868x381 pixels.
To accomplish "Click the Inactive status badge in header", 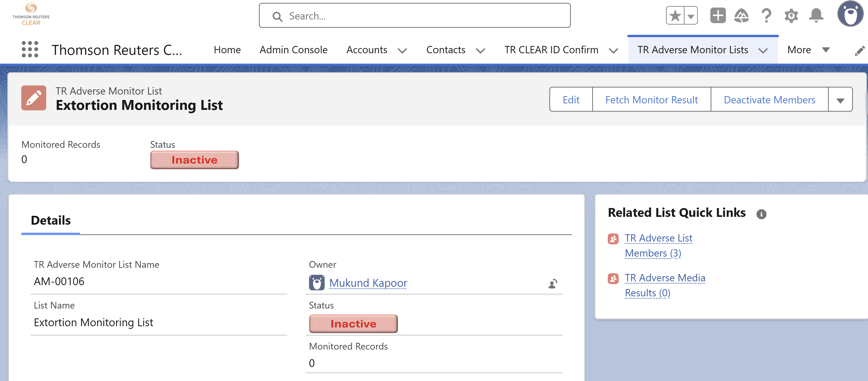I will tap(195, 160).
